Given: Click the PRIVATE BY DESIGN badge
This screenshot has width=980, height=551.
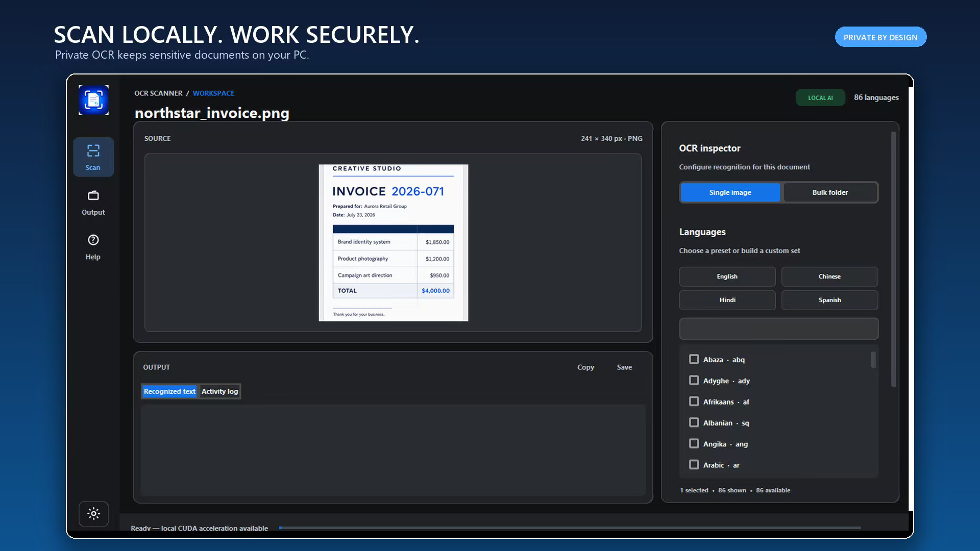Looking at the screenshot, I should (x=880, y=37).
